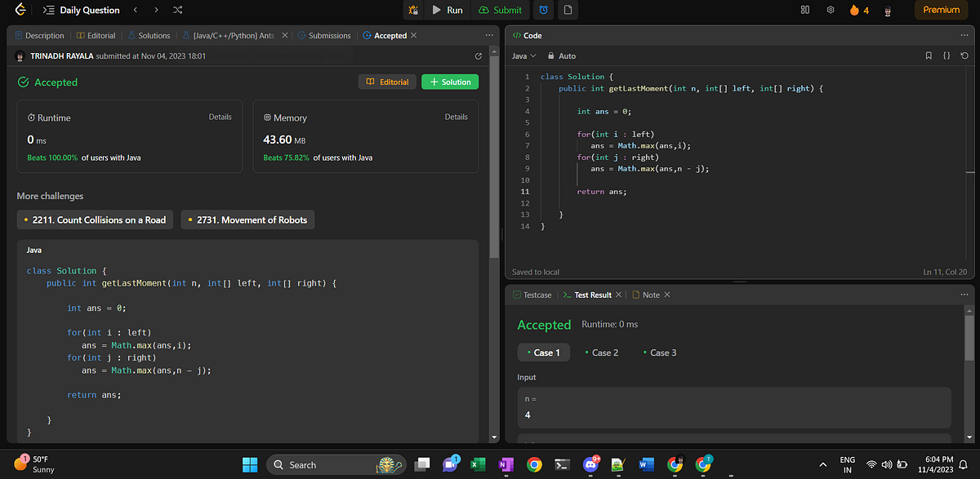This screenshot has height=479, width=980.
Task: Open Word from the taskbar
Action: pos(645,464)
